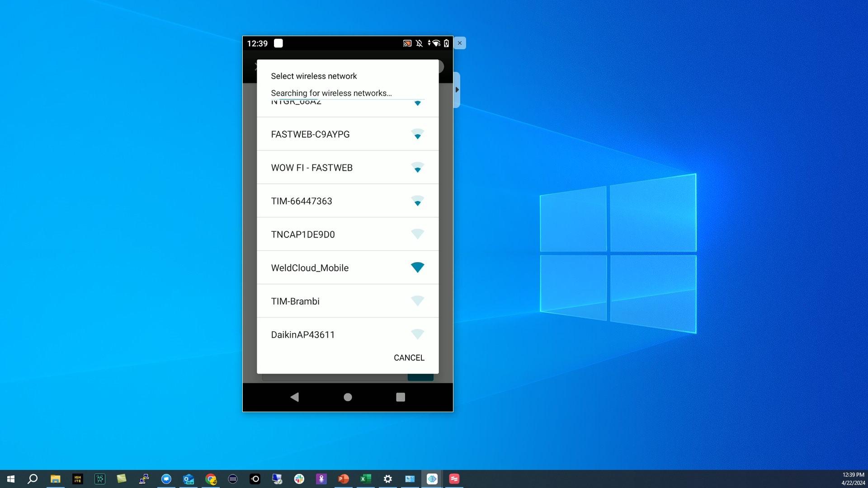Tap the Android recent apps button
Image resolution: width=868 pixels, height=488 pixels.
(x=401, y=397)
